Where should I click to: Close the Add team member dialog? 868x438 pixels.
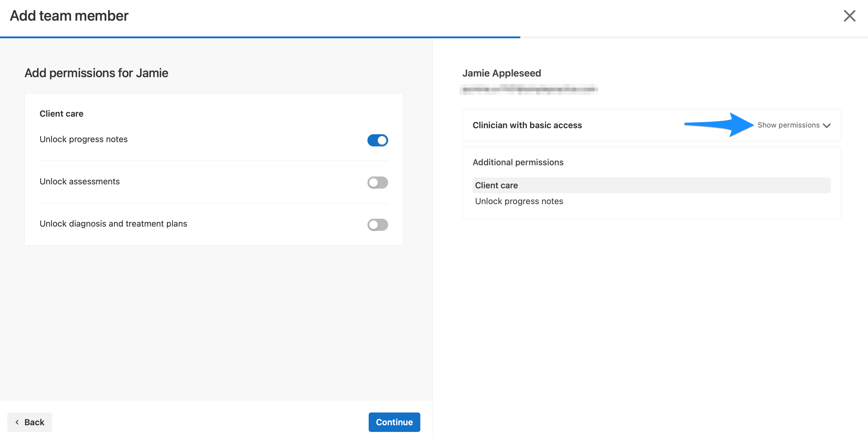[849, 15]
